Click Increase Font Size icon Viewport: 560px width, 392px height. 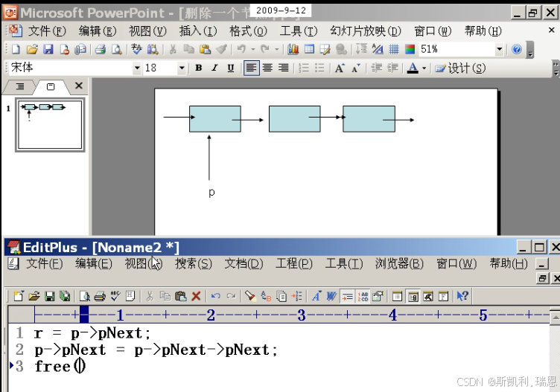coord(340,68)
